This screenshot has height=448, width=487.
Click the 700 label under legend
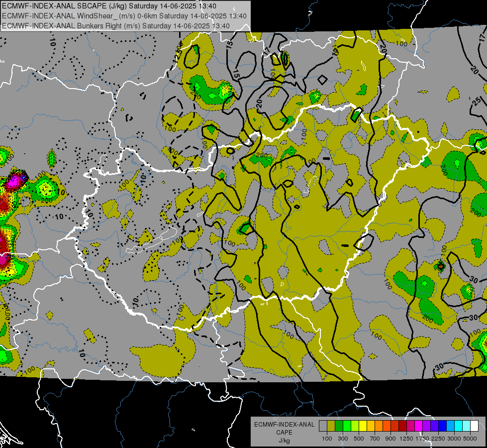tap(375, 439)
